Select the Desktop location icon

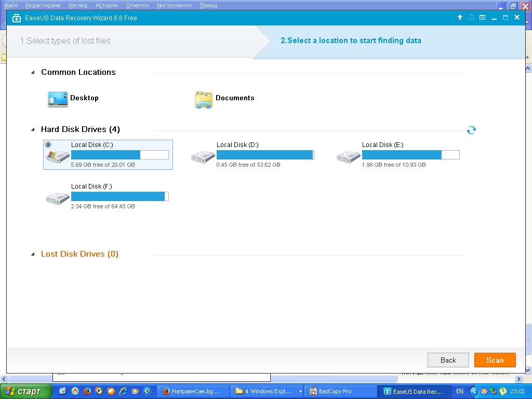point(58,99)
